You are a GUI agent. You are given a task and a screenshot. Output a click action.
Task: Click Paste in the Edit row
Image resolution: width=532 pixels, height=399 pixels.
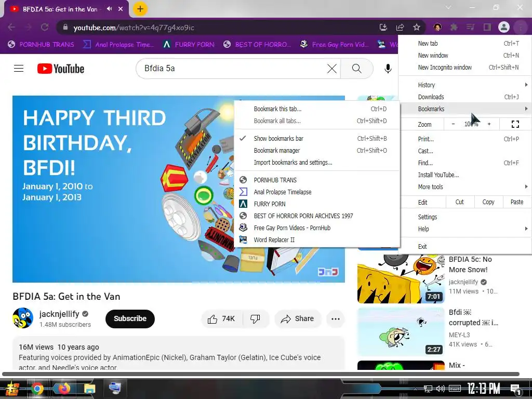coord(517,202)
